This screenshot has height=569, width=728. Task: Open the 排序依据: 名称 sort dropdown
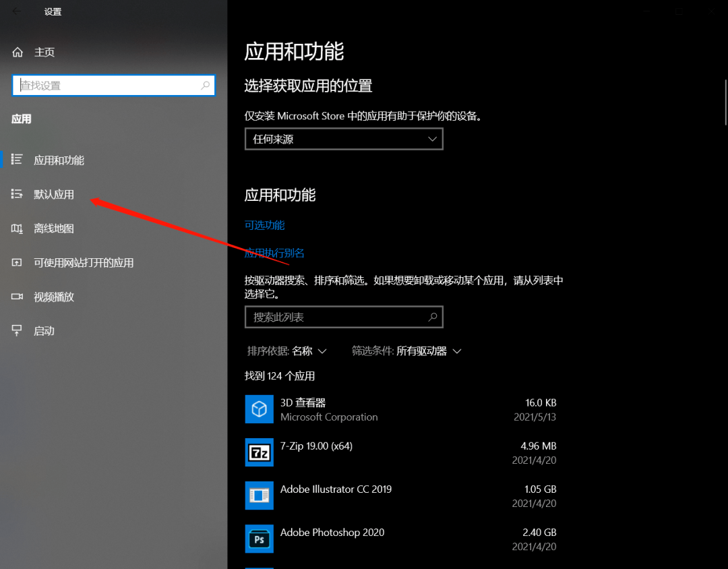(x=287, y=351)
